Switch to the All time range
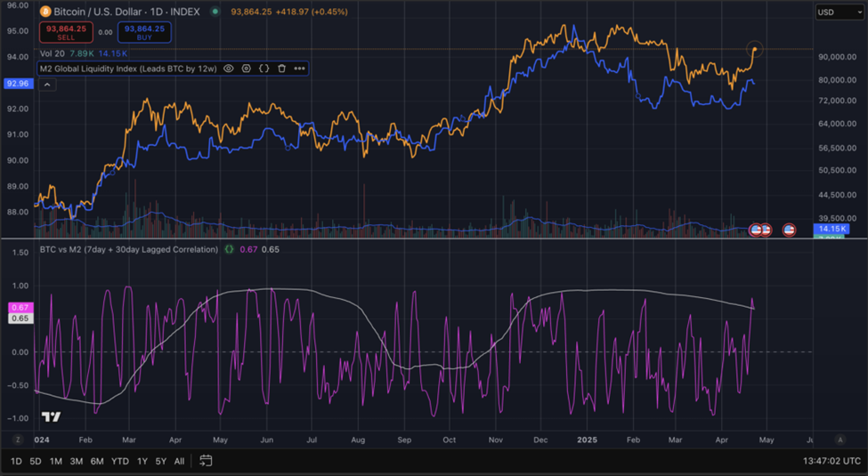868x476 pixels. click(x=179, y=461)
